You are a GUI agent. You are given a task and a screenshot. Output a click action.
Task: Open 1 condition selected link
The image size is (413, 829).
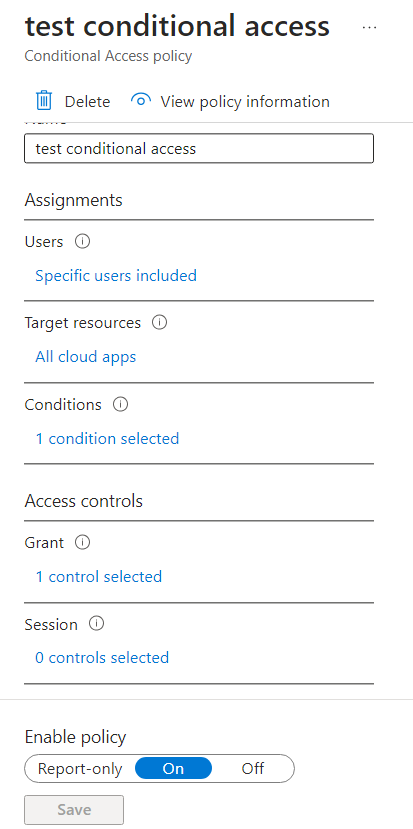coord(107,438)
